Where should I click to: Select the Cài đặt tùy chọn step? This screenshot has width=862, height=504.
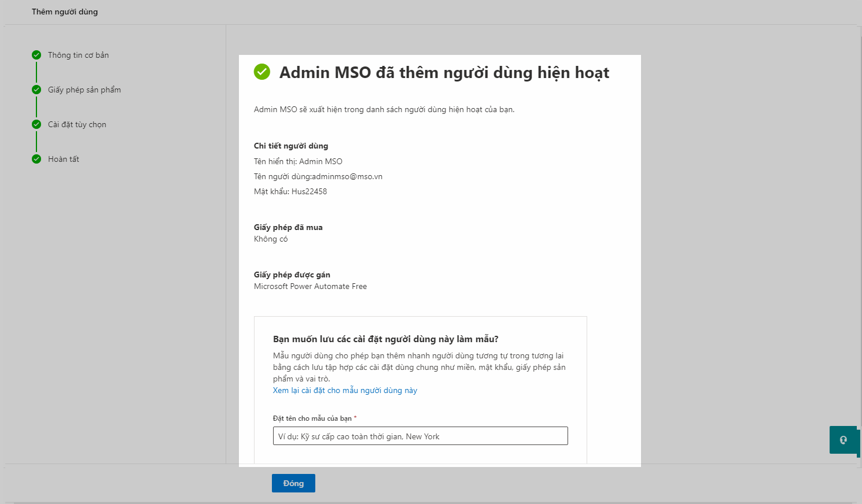pos(77,124)
